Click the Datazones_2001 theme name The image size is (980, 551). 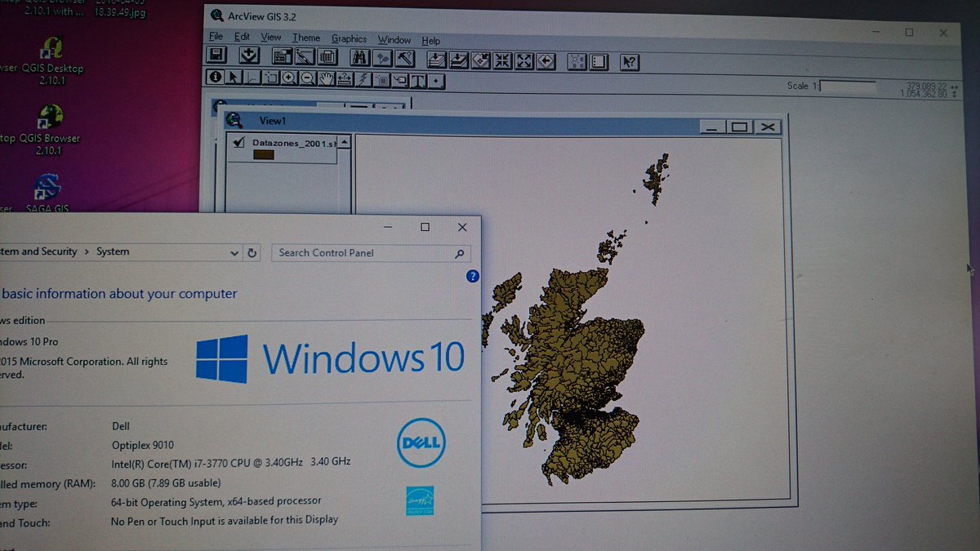point(293,142)
